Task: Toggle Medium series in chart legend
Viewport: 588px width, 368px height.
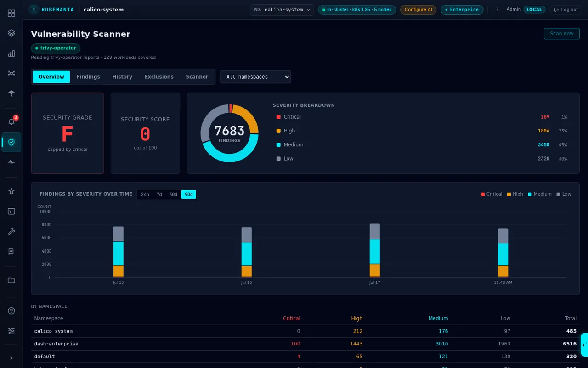Action: pos(539,194)
